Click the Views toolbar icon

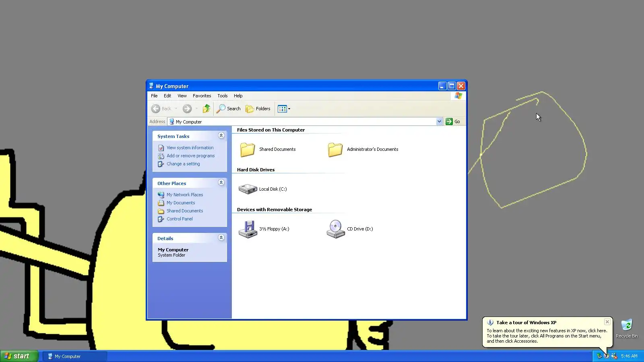click(x=282, y=109)
